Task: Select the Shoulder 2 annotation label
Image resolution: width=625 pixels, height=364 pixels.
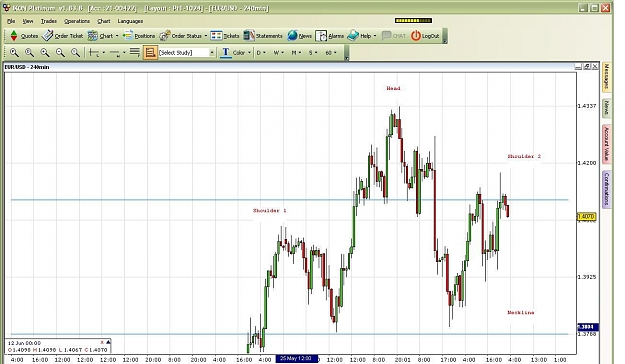Action: 524,156
